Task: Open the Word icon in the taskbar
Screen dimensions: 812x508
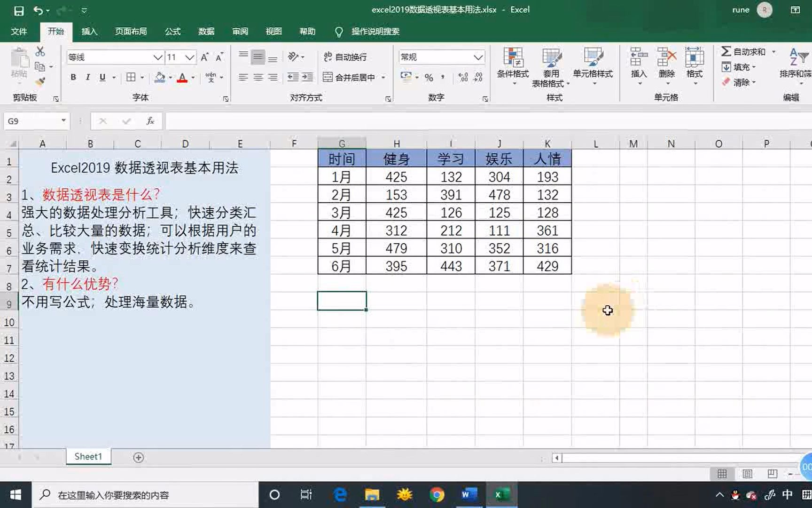Action: pos(468,495)
